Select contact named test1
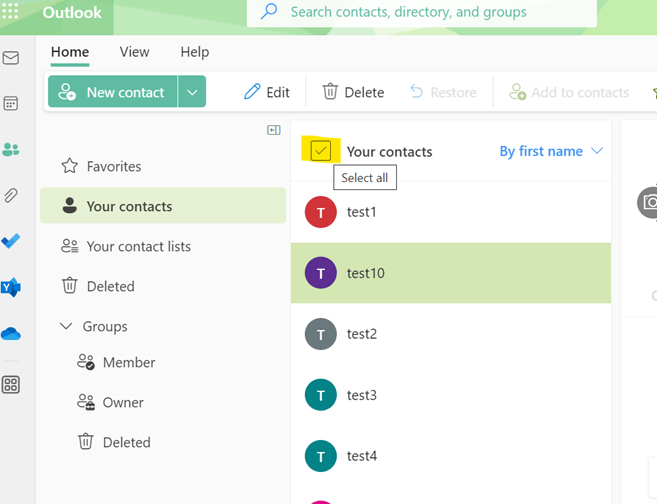This screenshot has width=657, height=504. click(x=451, y=212)
